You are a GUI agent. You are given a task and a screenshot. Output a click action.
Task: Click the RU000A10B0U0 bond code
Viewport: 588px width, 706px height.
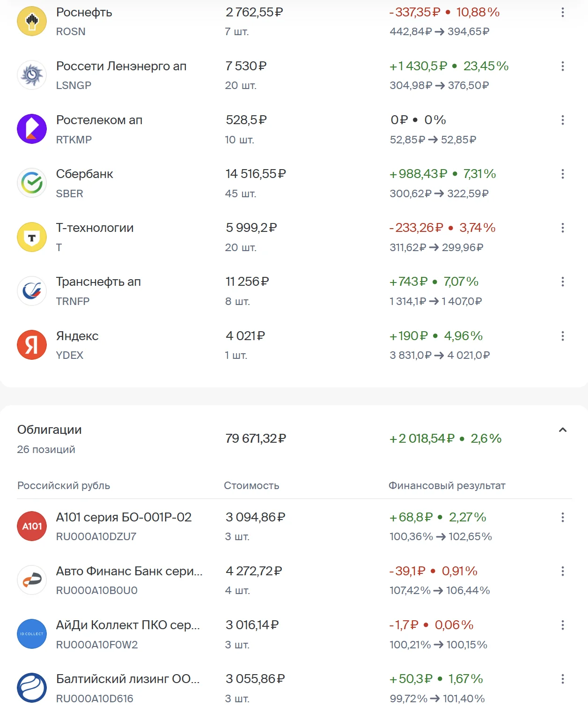[x=97, y=590]
